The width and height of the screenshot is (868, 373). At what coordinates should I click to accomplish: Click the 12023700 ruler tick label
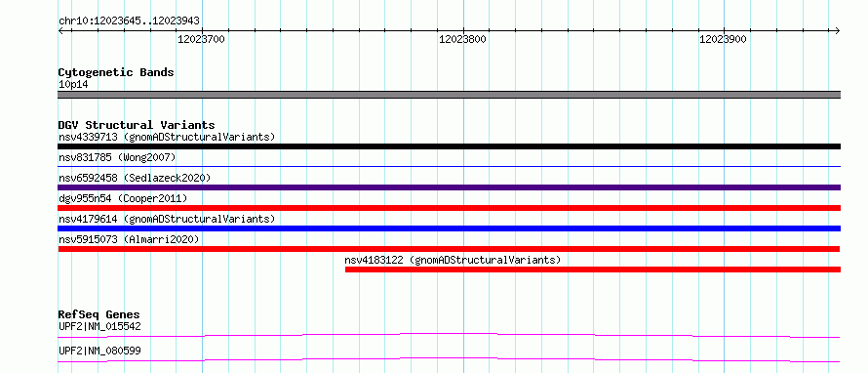(x=201, y=39)
